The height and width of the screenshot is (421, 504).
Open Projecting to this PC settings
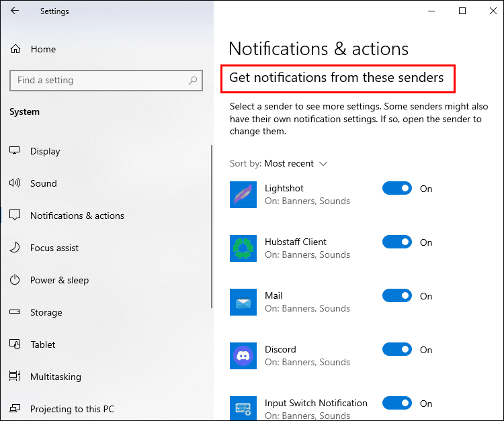point(72,409)
